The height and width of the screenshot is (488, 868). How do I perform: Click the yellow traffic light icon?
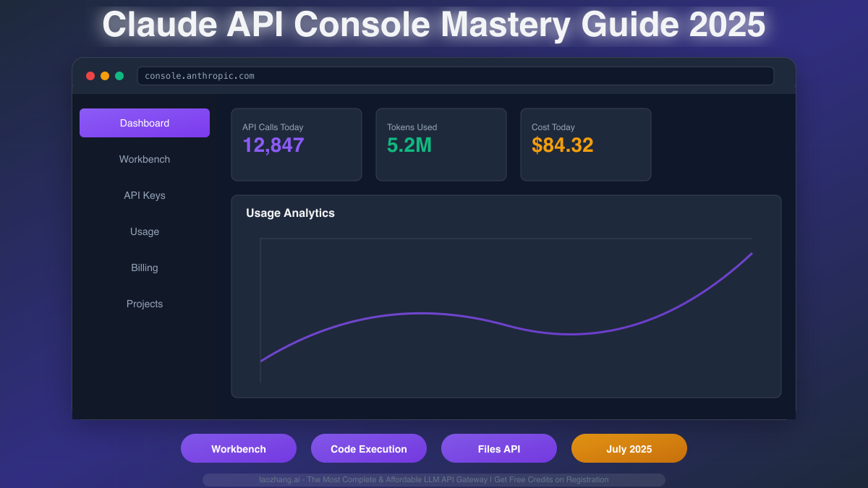click(x=104, y=75)
